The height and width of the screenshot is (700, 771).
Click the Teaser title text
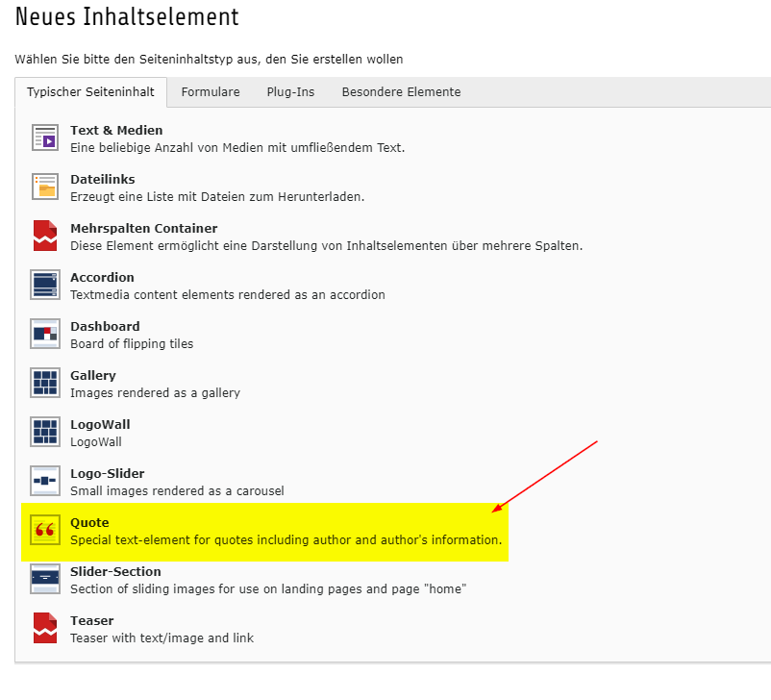(x=91, y=621)
